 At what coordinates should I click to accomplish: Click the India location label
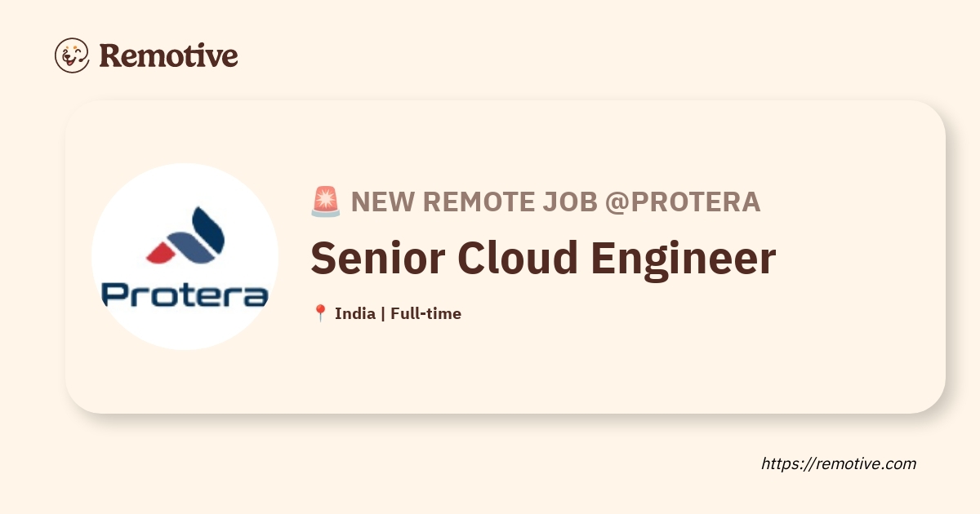tap(355, 313)
